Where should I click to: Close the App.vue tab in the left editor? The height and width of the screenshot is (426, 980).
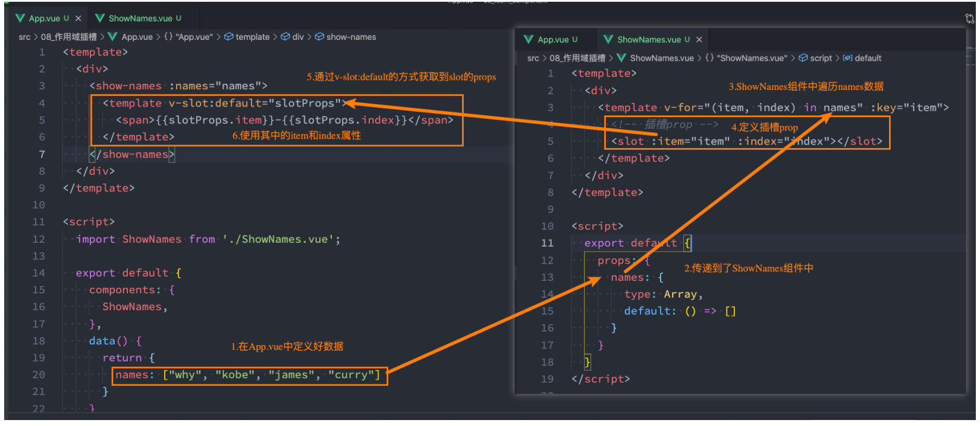[x=78, y=18]
